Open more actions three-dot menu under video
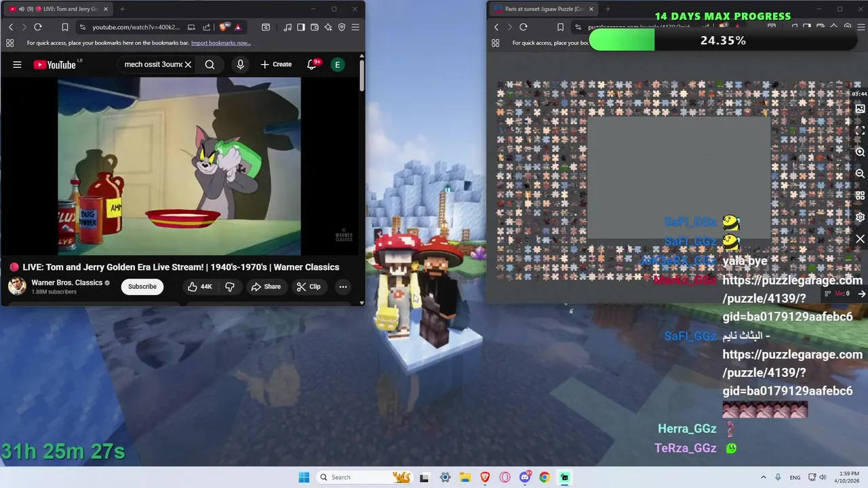Image resolution: width=868 pixels, height=488 pixels. click(x=343, y=287)
